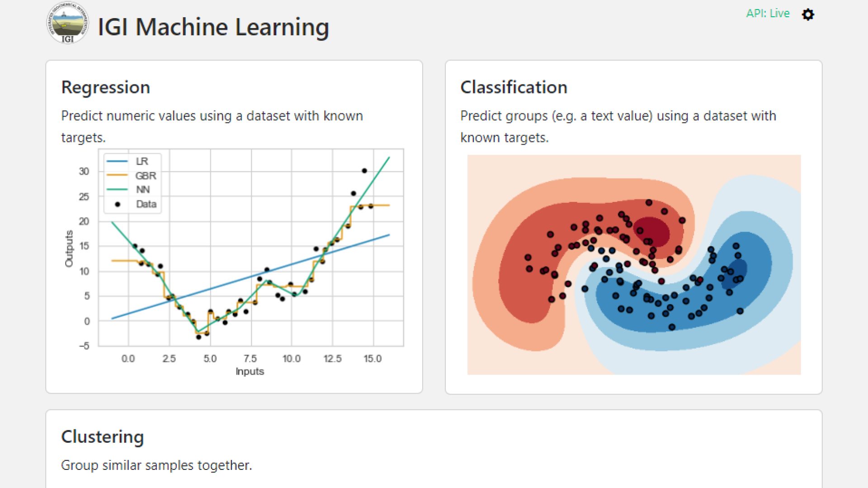Viewport: 868px width, 488px height.
Task: Open the settings gear icon
Action: 808,14
